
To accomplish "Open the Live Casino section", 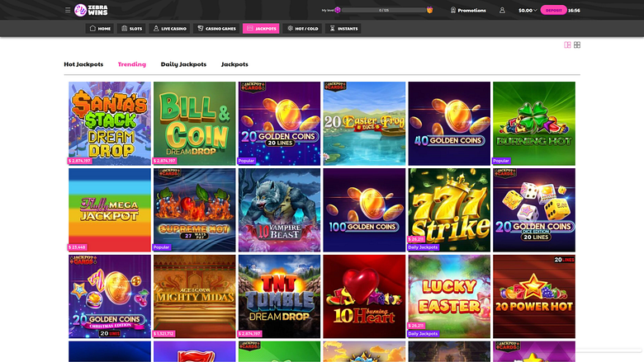I will tap(169, 28).
